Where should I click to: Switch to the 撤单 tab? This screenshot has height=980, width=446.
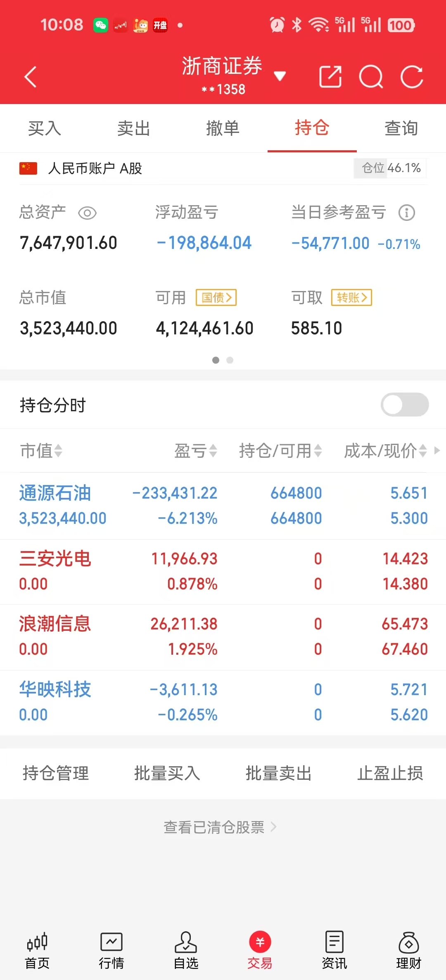(223, 128)
